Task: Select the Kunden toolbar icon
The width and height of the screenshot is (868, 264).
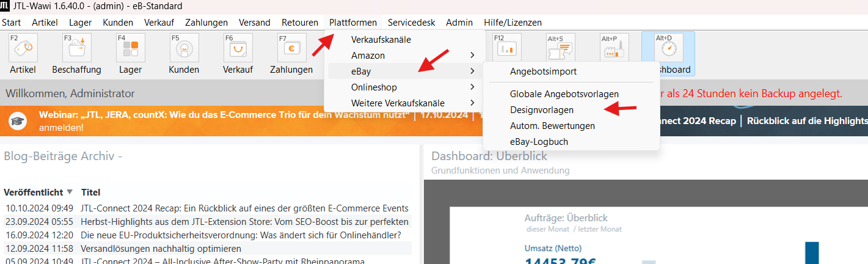Action: [184, 48]
